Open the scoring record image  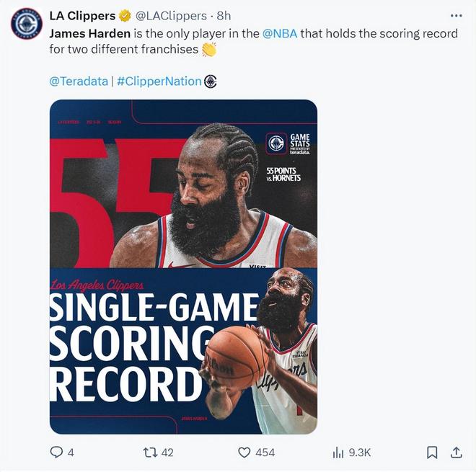coord(183,267)
